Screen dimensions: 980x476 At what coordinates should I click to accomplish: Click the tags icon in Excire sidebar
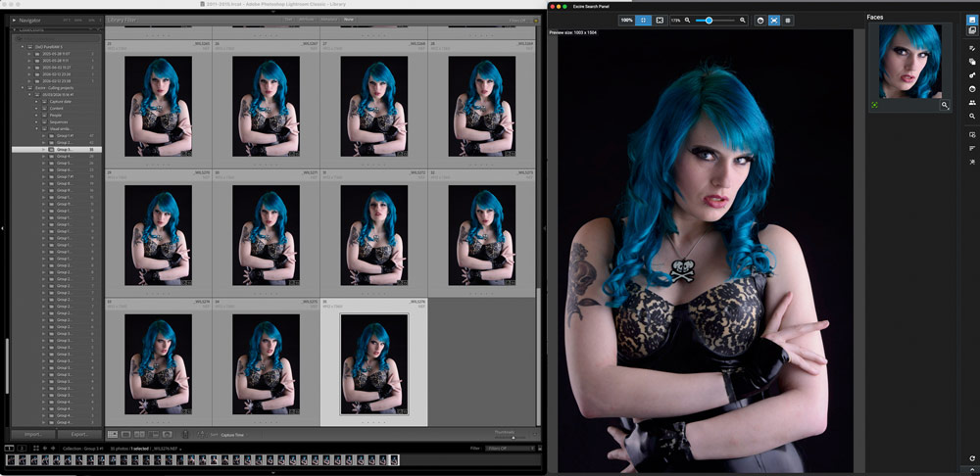pos(972,62)
